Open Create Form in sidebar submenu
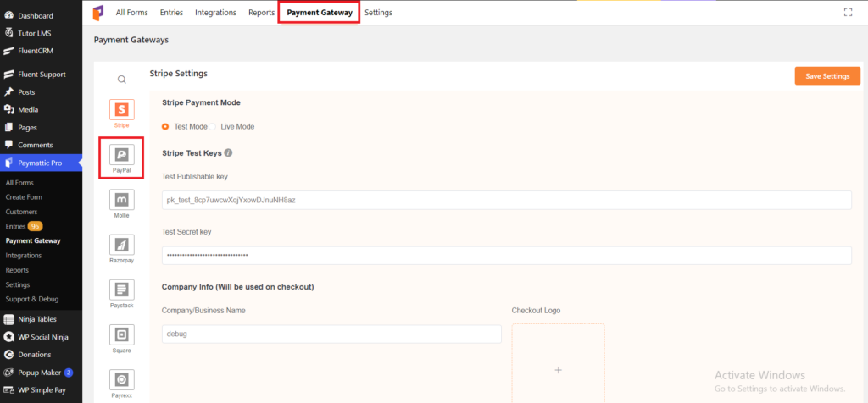Screen dimensions: 868x403 pos(24,196)
